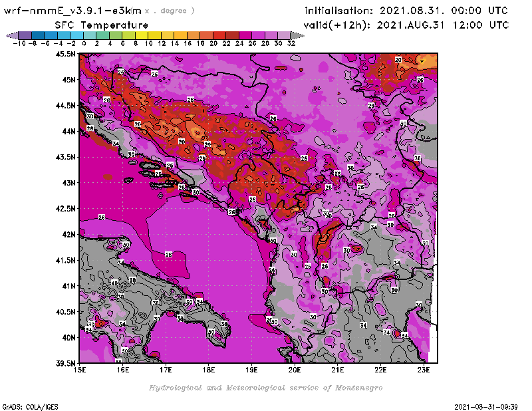Click the 45.5N latitude label
The image size is (532, 411).
pyautogui.click(x=65, y=54)
